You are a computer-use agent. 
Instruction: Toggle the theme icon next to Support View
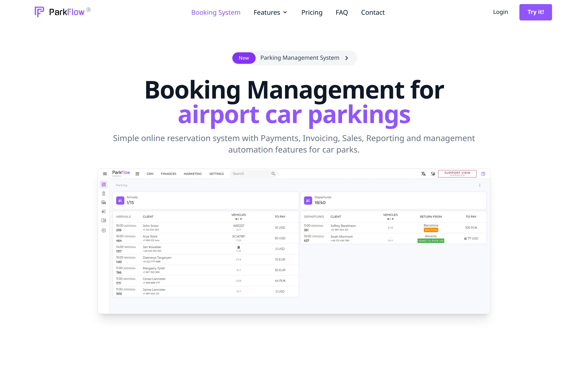(x=433, y=174)
